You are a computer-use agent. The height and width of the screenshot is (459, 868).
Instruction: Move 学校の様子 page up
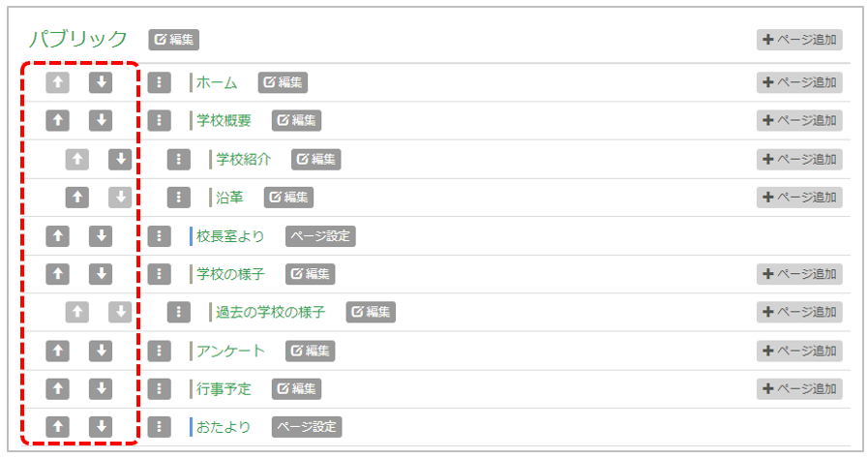click(58, 274)
